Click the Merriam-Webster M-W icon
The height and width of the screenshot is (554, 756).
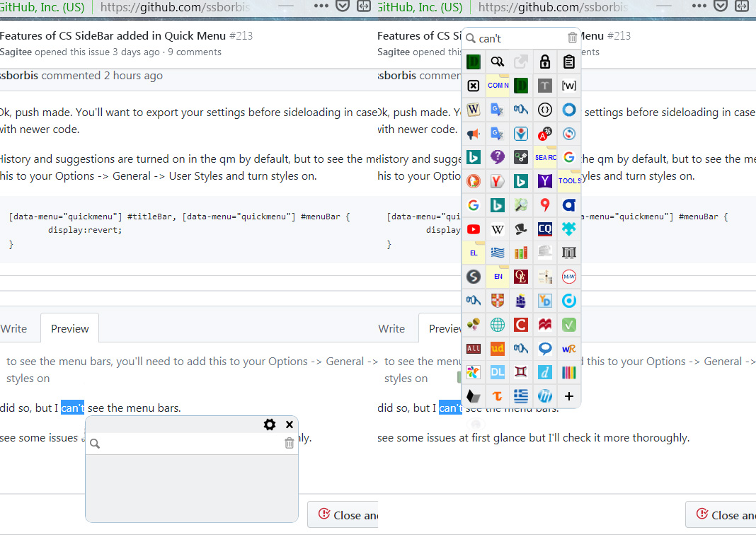point(569,277)
